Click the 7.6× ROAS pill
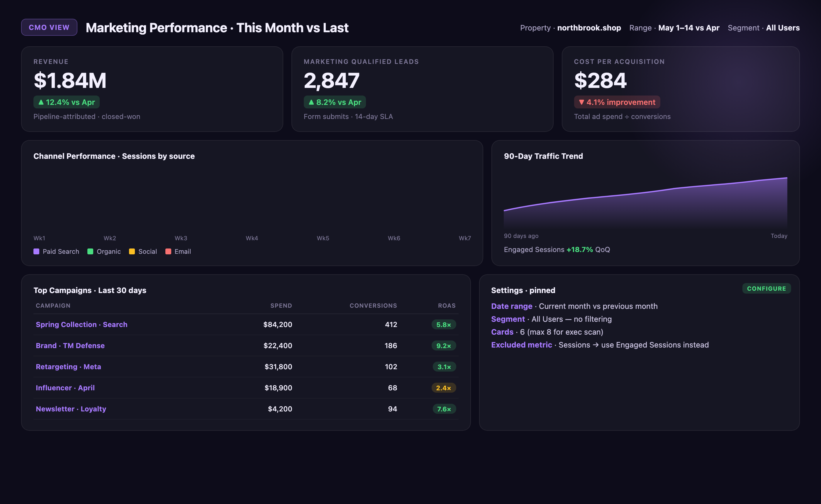Image resolution: width=821 pixels, height=504 pixels. 444,409
